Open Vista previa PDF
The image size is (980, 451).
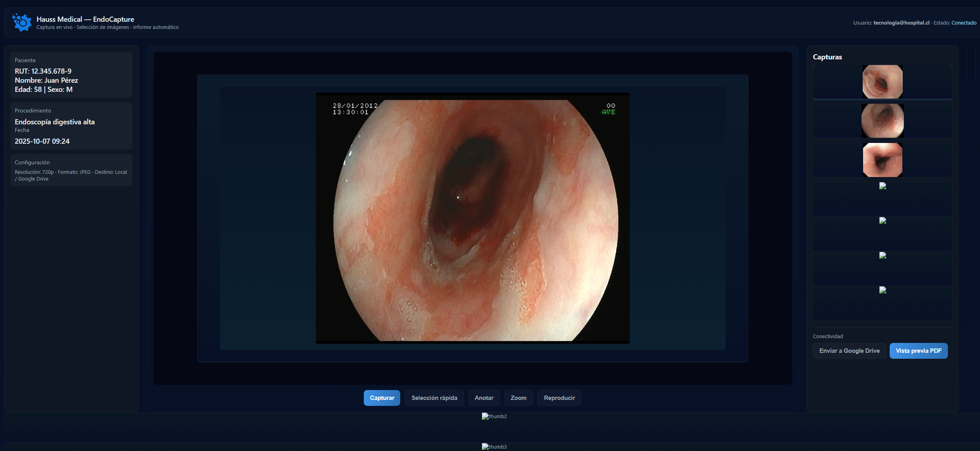919,350
